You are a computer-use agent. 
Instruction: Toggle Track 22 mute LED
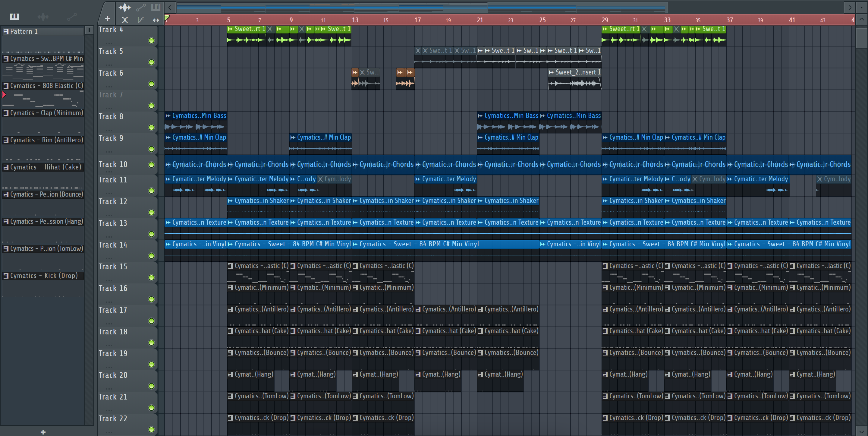152,429
